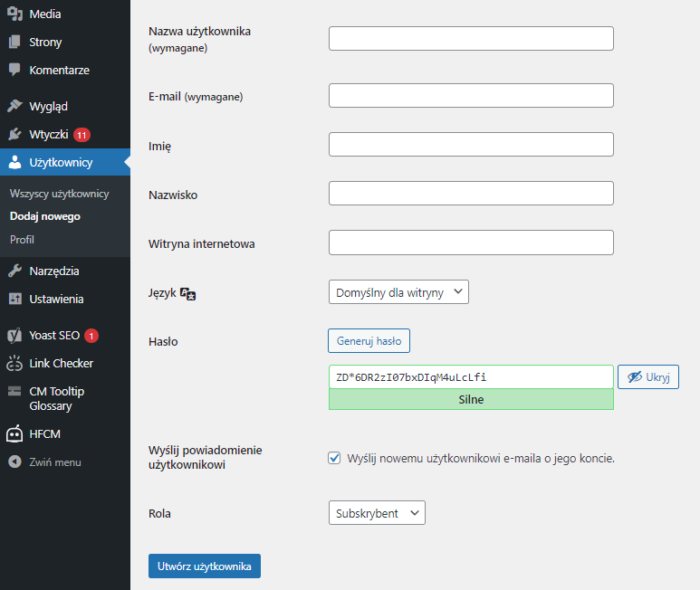The width and height of the screenshot is (700, 590).
Task: Open the Rola role dropdown
Action: (x=377, y=513)
